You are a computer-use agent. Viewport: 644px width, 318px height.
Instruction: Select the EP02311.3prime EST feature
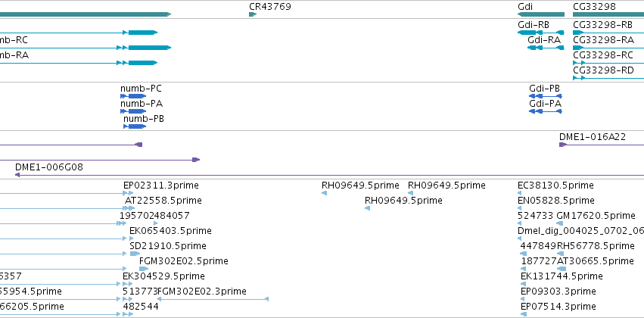pyautogui.click(x=129, y=193)
